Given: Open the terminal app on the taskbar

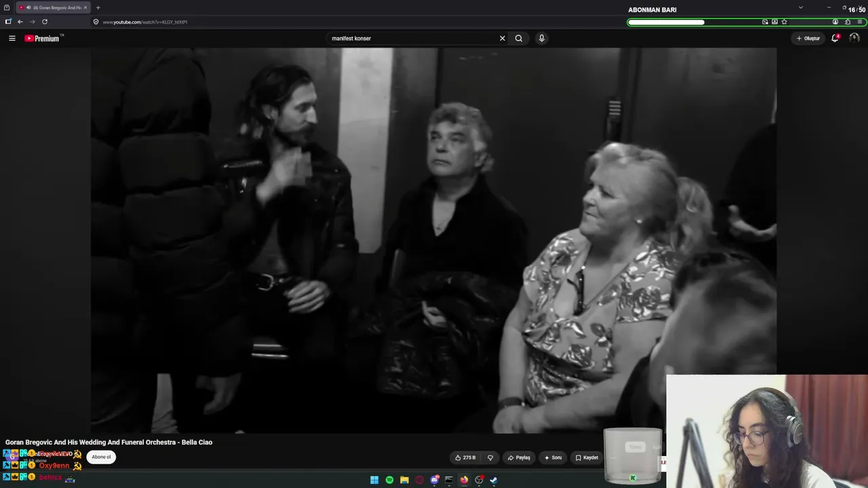Looking at the screenshot, I should pyautogui.click(x=449, y=480).
